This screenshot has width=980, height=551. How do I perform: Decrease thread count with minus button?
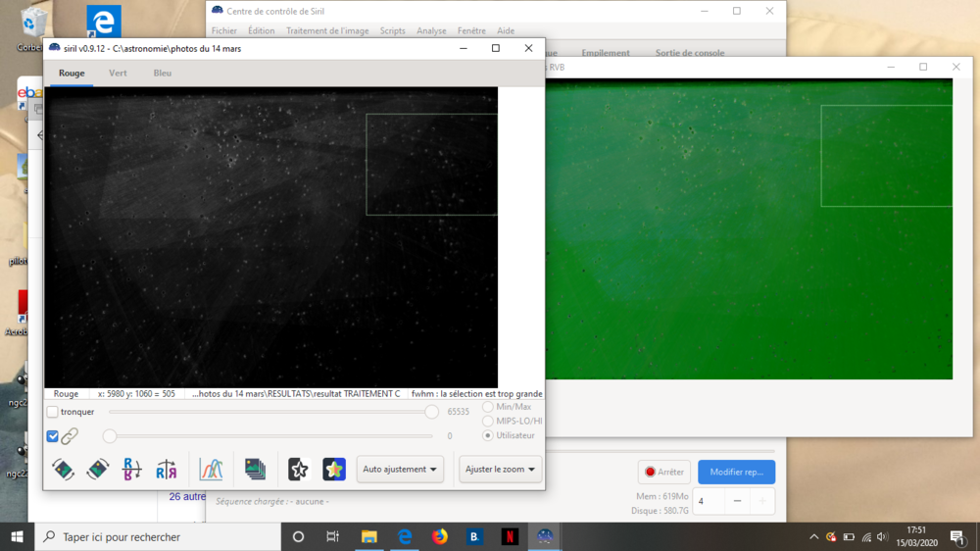pyautogui.click(x=738, y=501)
